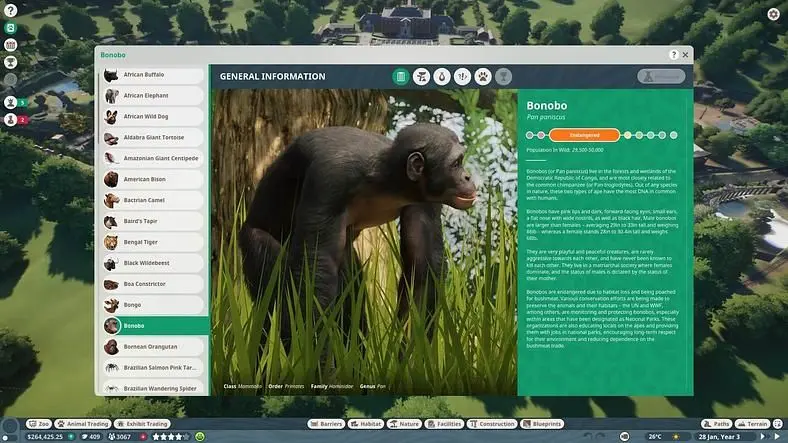Select Aldabra Giant Tortoise entry

(153, 138)
